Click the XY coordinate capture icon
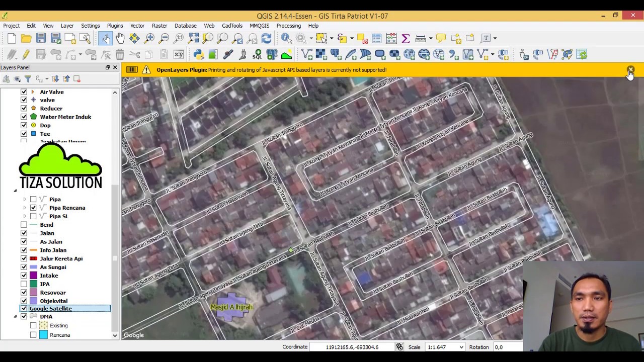Viewport: 644px width, 362px height. pos(179,54)
